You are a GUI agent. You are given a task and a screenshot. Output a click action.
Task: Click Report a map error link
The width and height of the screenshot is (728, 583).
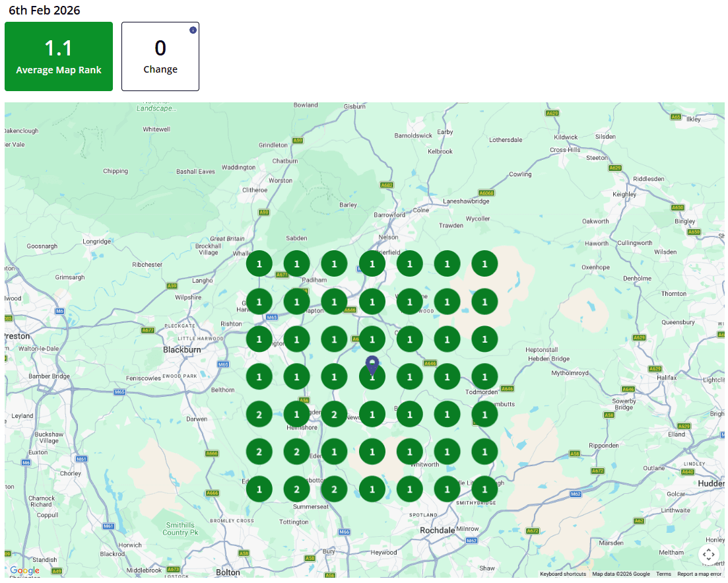point(699,574)
